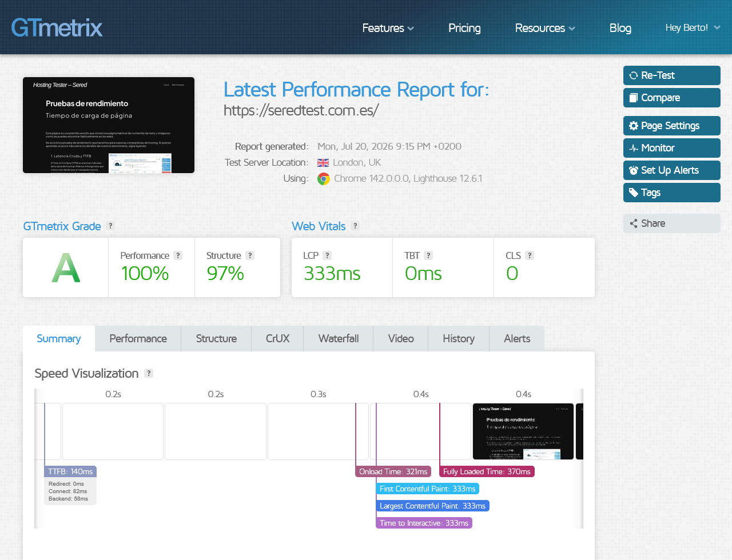Viewport: 732px width, 560px height.
Task: Click the Tags label icon
Action: 634,193
